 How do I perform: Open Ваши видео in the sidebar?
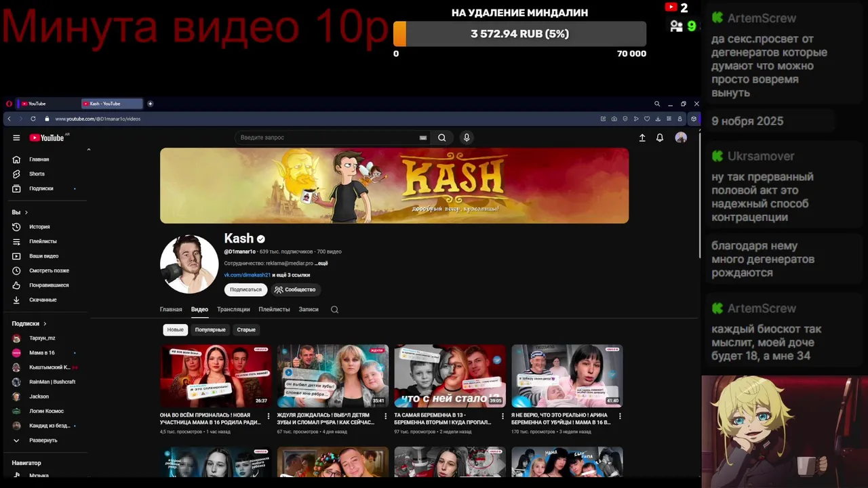(45, 256)
